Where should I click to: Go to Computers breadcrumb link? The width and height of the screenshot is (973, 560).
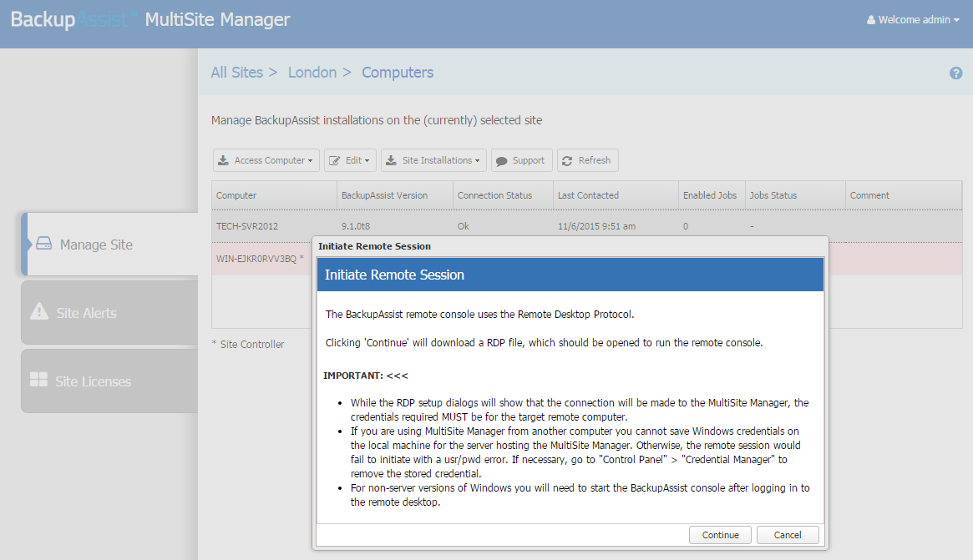pos(398,73)
